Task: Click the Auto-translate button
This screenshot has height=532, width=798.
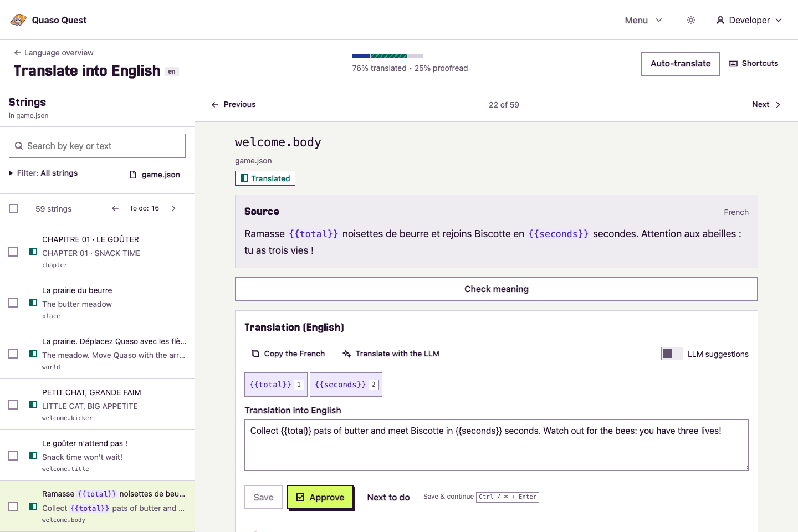Action: (x=681, y=64)
